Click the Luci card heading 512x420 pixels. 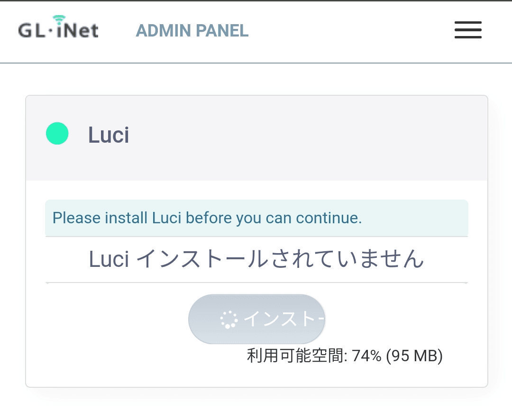pyautogui.click(x=109, y=135)
